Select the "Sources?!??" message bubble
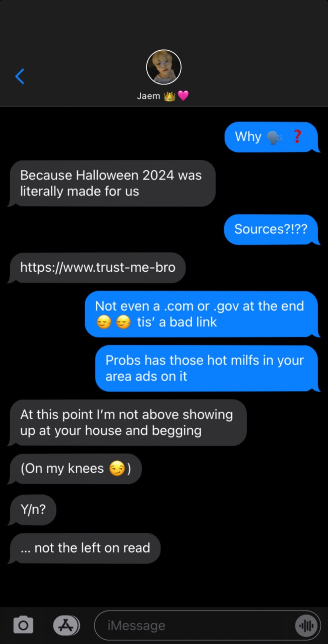The width and height of the screenshot is (328, 644). click(x=271, y=229)
